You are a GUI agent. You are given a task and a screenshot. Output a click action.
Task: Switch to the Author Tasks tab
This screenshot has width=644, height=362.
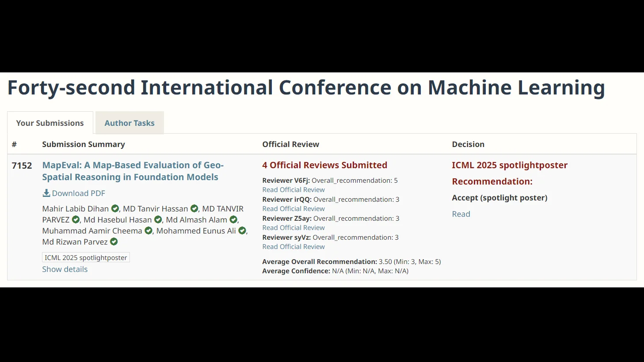click(130, 123)
